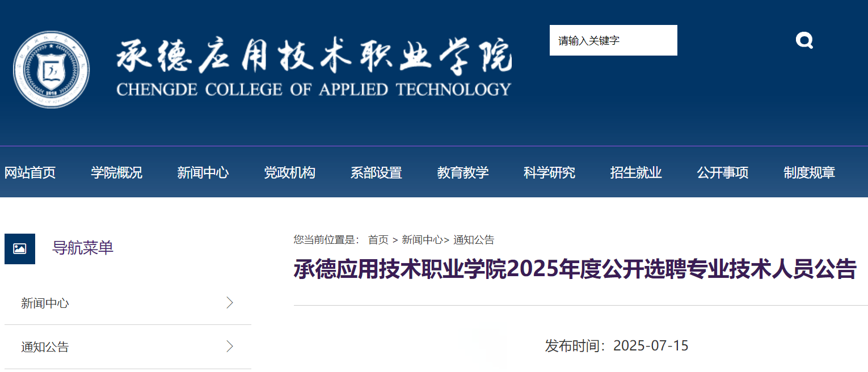The image size is (868, 372).
Task: Select 通知公告 in the sidebar menu
Action: click(x=45, y=347)
